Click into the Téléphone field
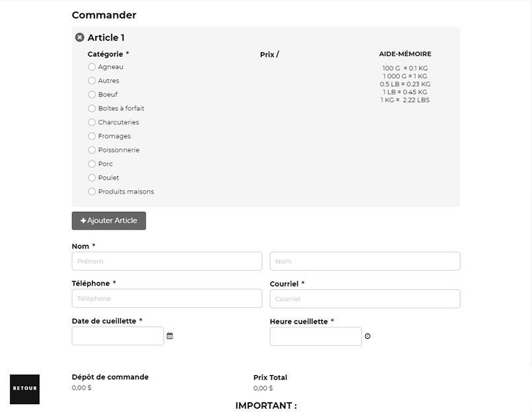The image size is (532, 414). pos(167,298)
